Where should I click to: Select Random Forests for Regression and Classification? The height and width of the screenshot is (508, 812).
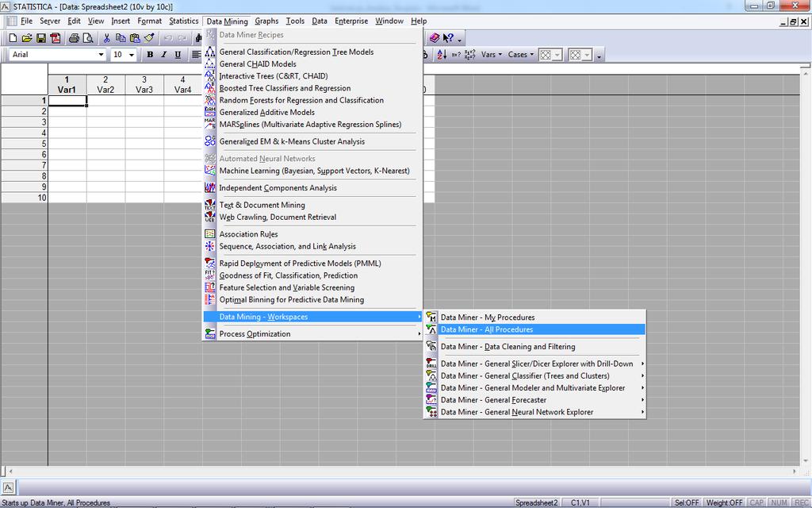312,100
